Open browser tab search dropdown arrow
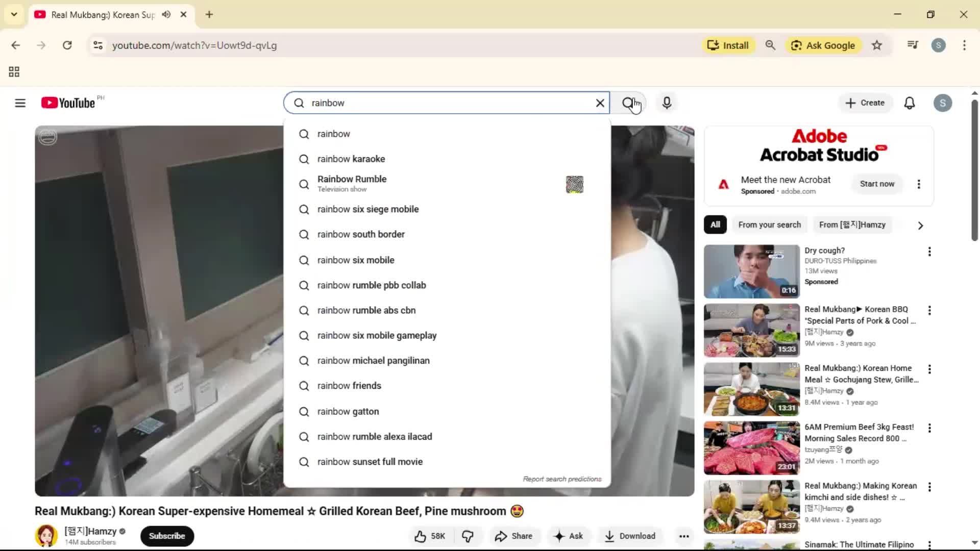 14,14
